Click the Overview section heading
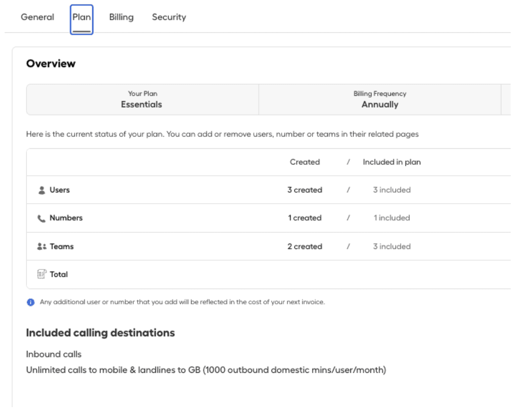This screenshot has width=532, height=411. (x=51, y=64)
